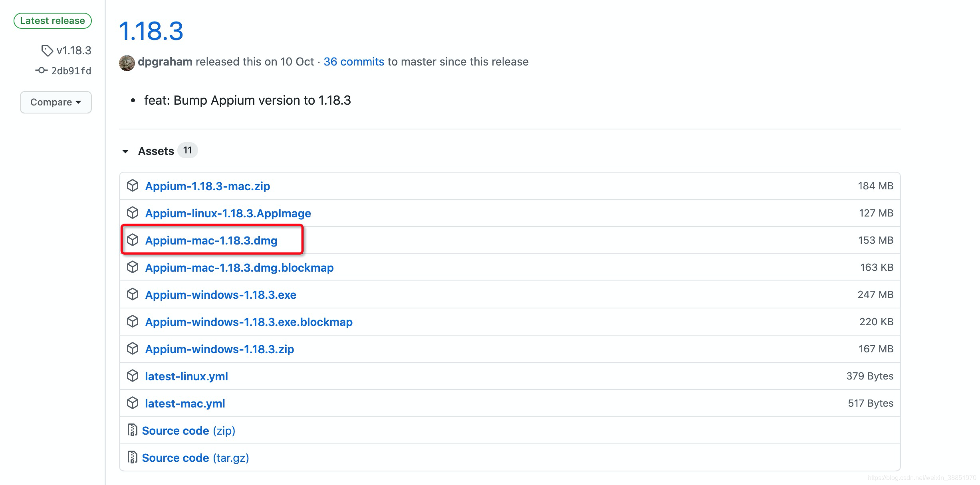Click the commit icon beside 2db91fd
The height and width of the screenshot is (485, 980).
click(x=41, y=71)
